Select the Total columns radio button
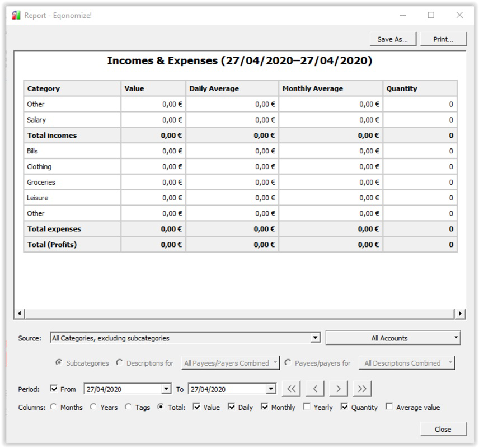Screen dimensions: 479x448 click(161, 407)
